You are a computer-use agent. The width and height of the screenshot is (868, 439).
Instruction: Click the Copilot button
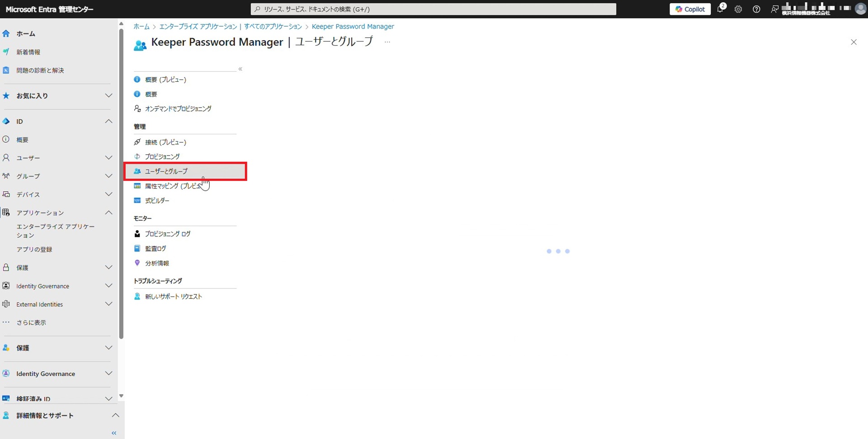(x=690, y=9)
